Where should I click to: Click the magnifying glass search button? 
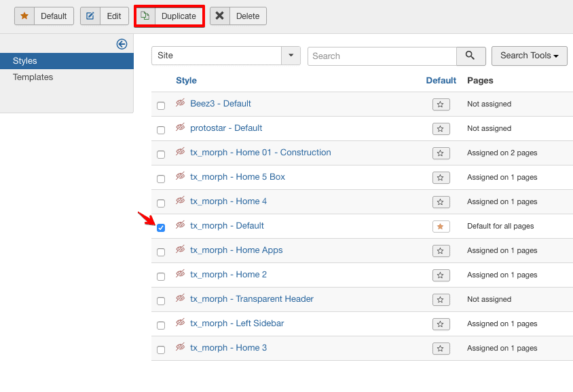click(x=470, y=56)
